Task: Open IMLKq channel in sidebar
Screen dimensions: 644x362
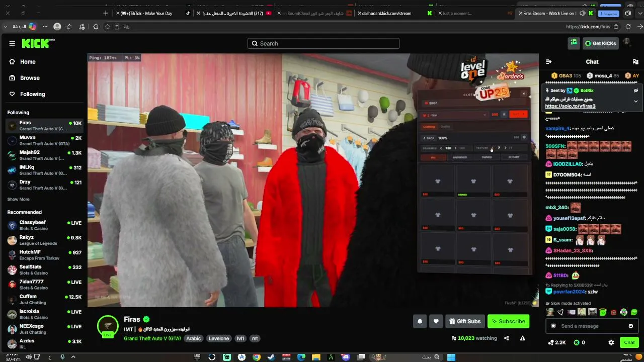Action: click(44, 170)
